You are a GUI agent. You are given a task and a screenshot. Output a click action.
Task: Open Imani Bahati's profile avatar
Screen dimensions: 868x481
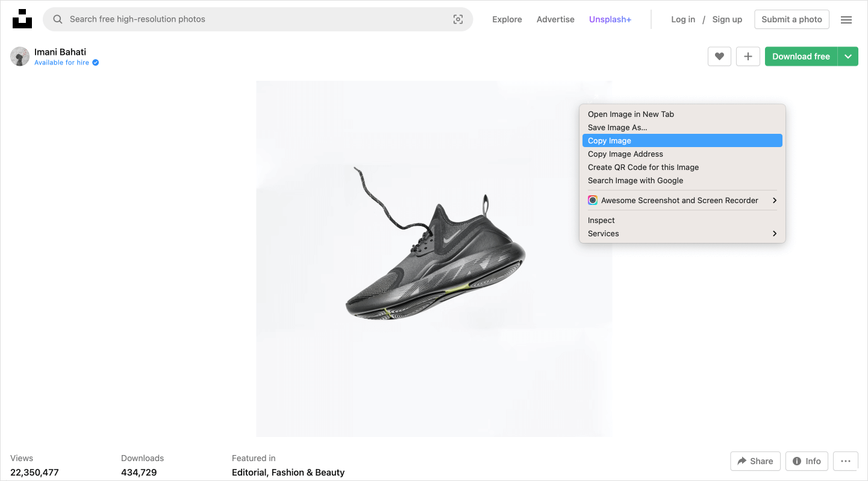tap(20, 57)
